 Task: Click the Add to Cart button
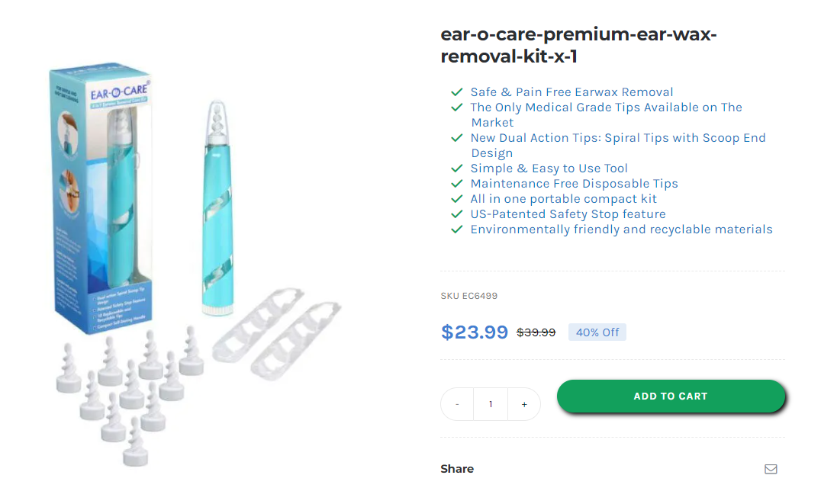(x=670, y=396)
